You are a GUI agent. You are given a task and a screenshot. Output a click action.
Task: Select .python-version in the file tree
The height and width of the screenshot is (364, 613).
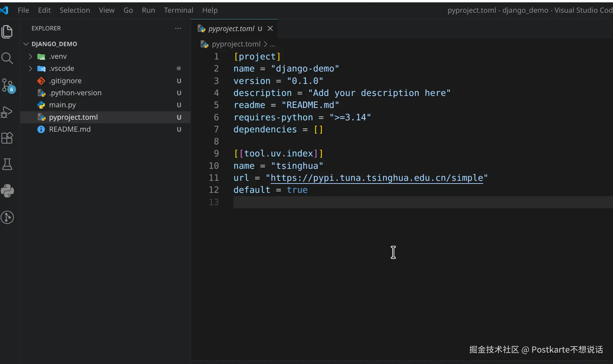point(105,93)
